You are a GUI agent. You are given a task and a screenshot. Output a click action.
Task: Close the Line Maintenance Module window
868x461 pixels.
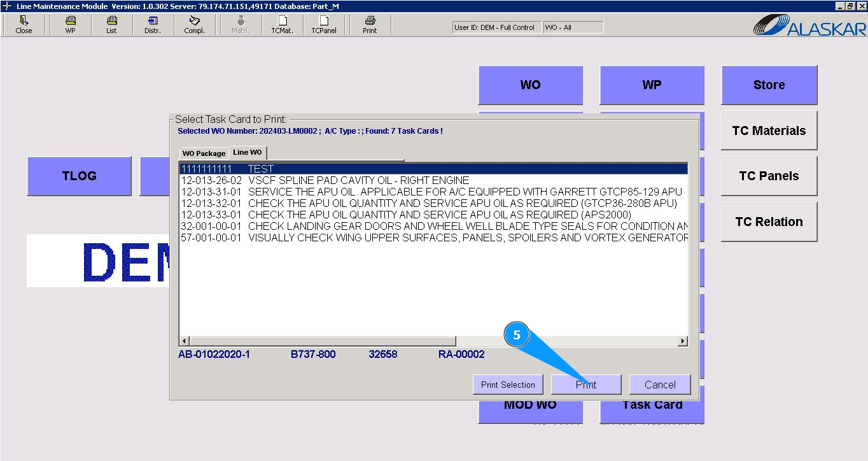coord(861,6)
